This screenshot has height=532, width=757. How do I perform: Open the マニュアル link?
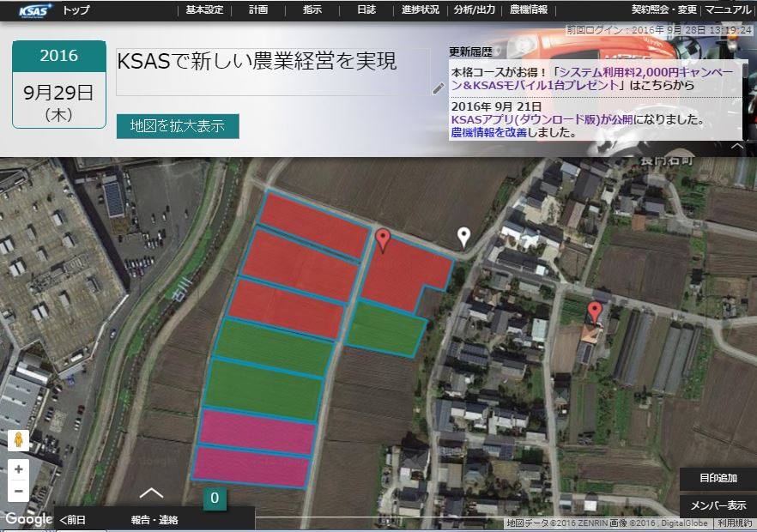pos(728,9)
